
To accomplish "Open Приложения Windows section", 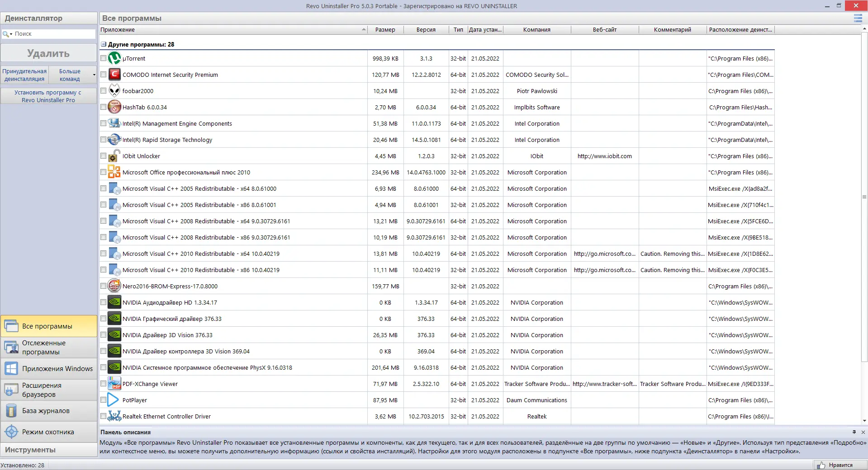I will click(x=49, y=369).
